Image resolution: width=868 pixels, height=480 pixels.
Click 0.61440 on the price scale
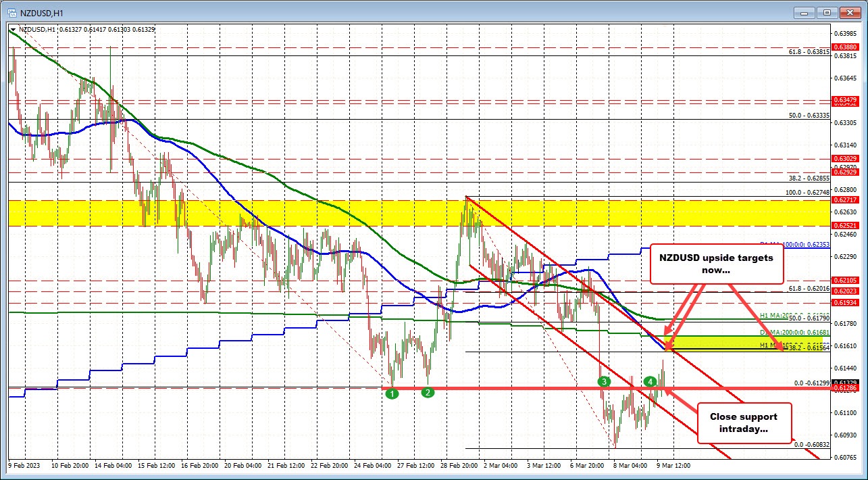[x=846, y=368]
